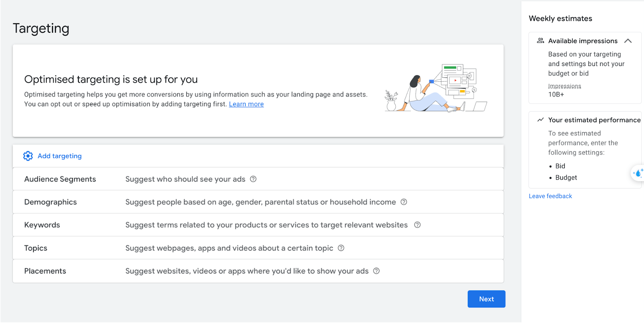Click the Targeting page heading

point(41,29)
